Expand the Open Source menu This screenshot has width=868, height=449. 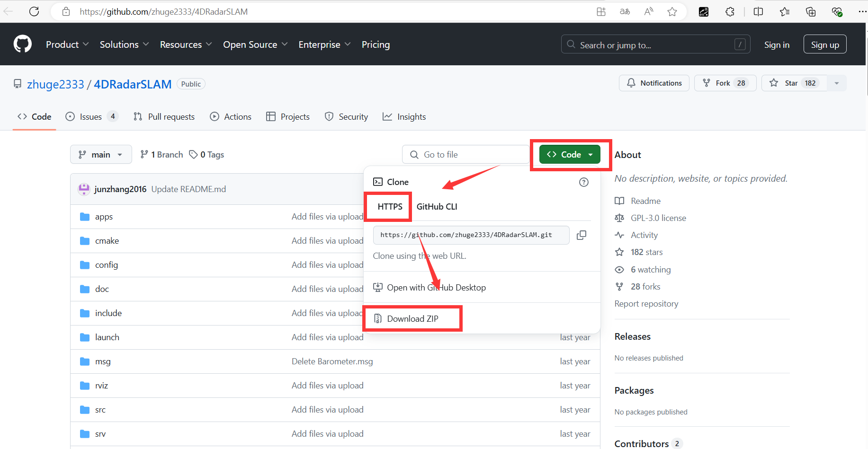[x=255, y=44]
